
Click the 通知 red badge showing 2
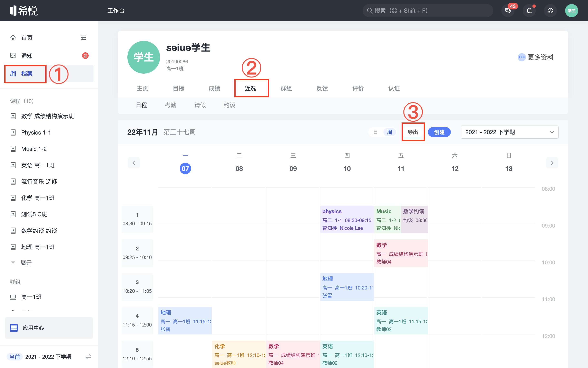point(85,56)
